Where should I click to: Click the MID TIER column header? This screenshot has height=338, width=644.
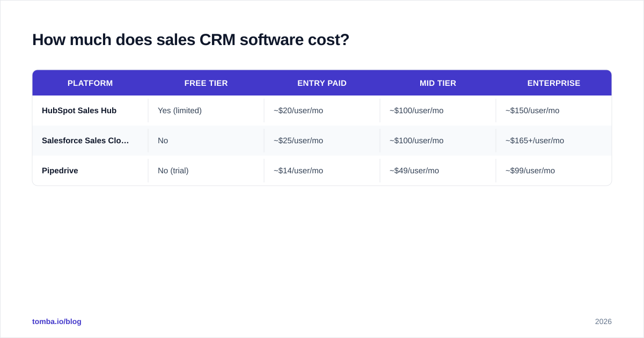point(438,83)
